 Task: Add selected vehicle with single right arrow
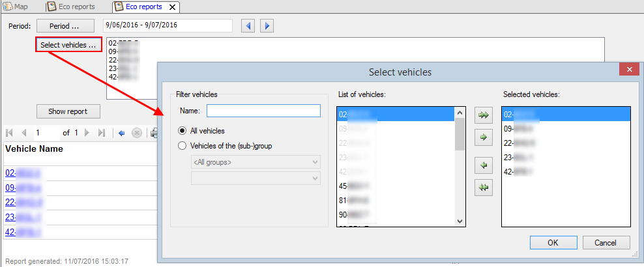[x=484, y=138]
